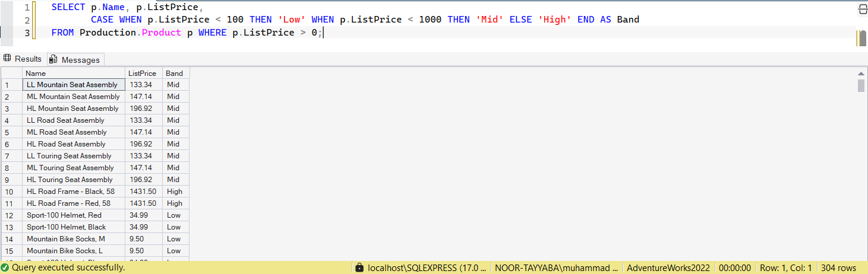The image size is (868, 274).
Task: Click the 'HL Road Frame - Black, 58' cell
Action: pos(74,192)
